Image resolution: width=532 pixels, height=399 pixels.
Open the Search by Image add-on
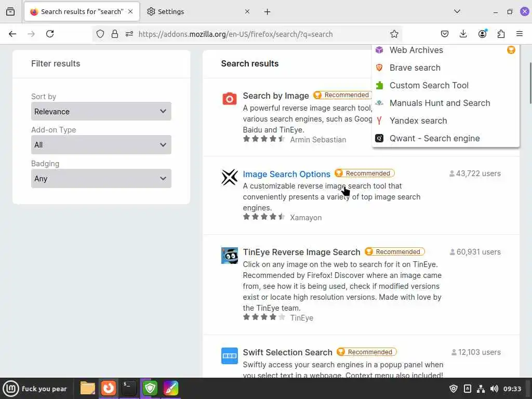275,96
